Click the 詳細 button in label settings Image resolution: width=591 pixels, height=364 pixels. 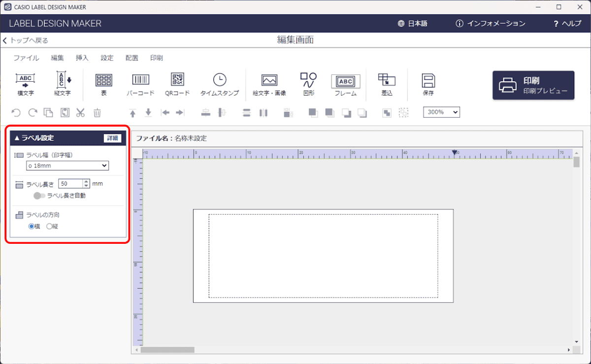pyautogui.click(x=113, y=138)
